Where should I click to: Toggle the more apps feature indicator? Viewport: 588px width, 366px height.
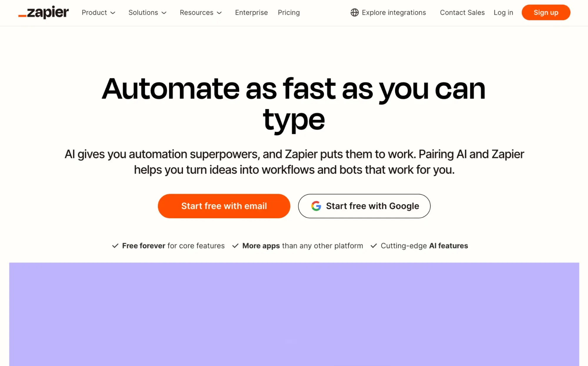(235, 245)
